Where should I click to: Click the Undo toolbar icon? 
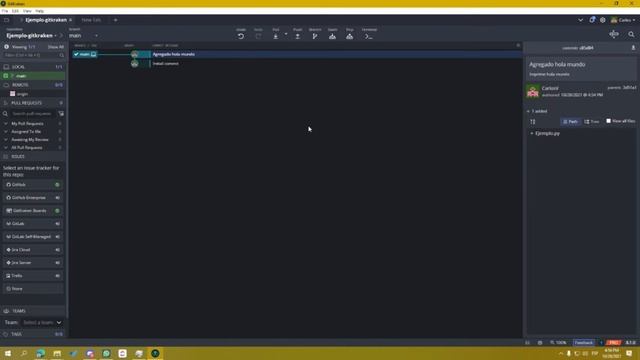point(241,36)
